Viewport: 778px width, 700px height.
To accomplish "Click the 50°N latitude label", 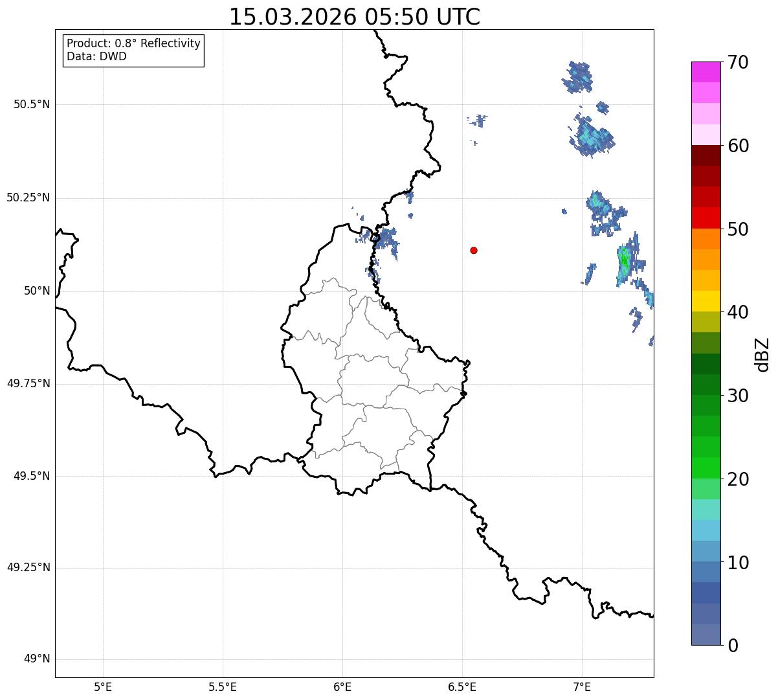I will pos(37,291).
